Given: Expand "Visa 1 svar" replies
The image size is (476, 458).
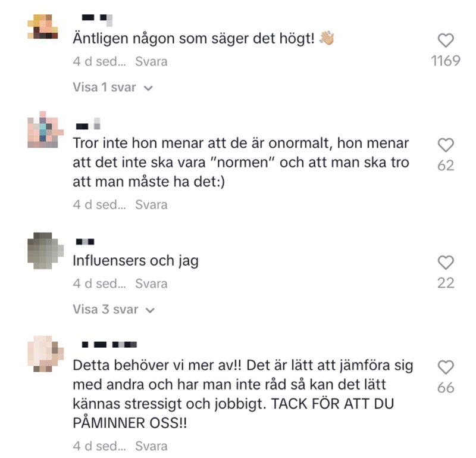Looking at the screenshot, I should [112, 88].
